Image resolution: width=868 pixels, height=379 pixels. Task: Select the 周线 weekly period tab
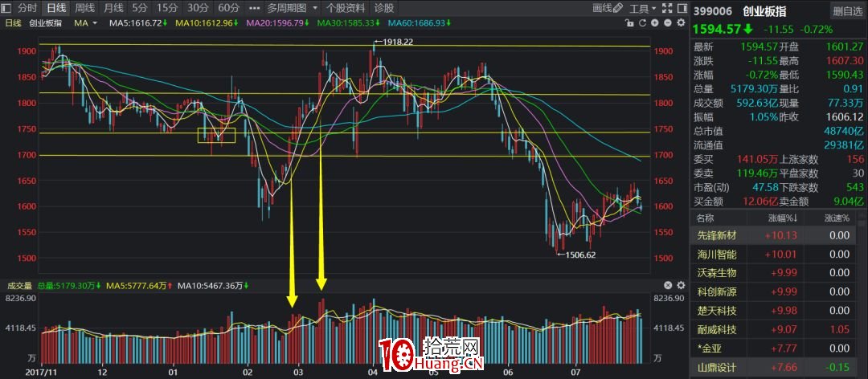pyautogui.click(x=84, y=8)
